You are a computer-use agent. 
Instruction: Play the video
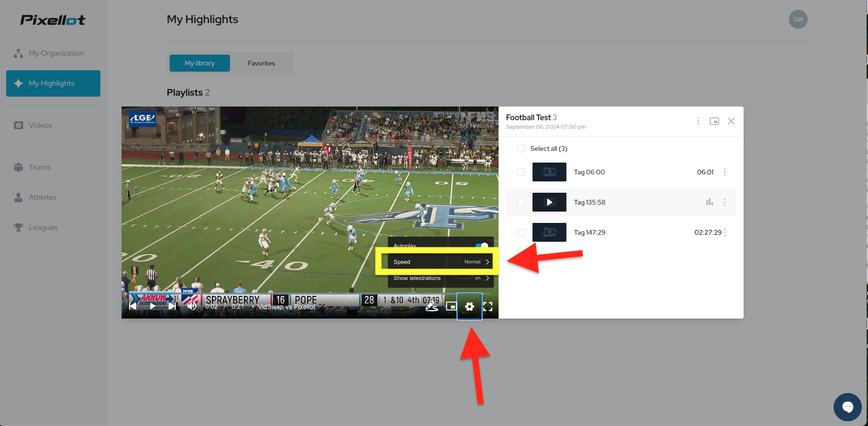153,306
